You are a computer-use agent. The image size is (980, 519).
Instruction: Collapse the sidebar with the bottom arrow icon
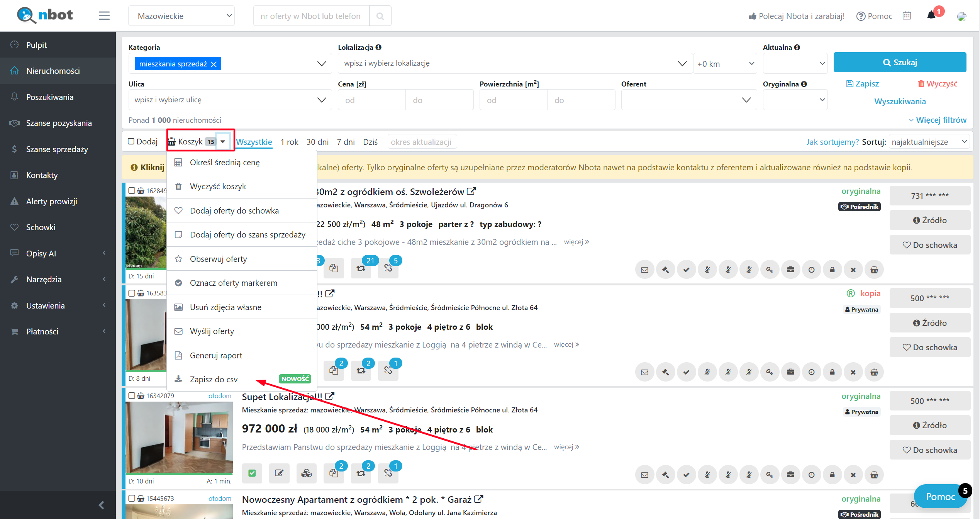[101, 505]
